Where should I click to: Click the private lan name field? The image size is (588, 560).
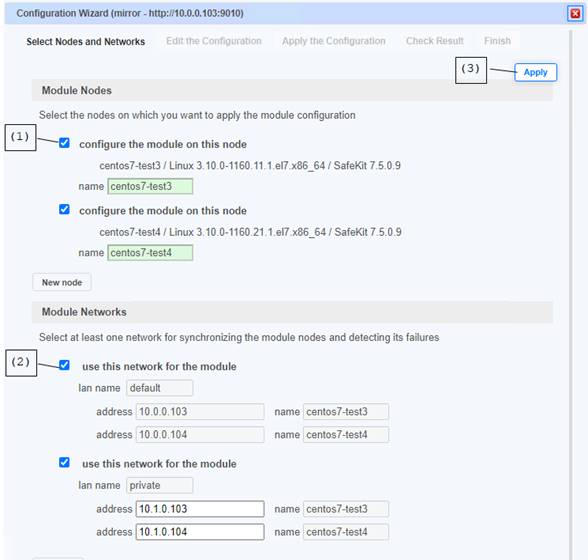click(x=160, y=485)
